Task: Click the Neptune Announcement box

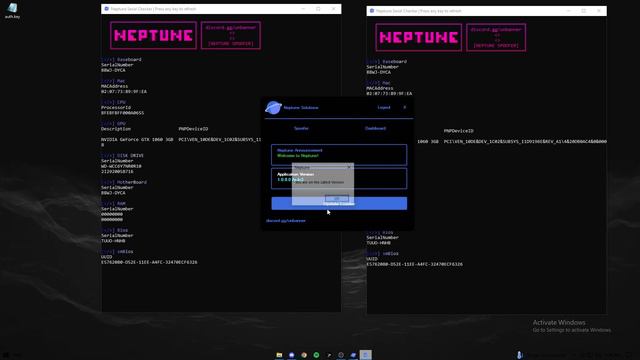Action: (339, 154)
